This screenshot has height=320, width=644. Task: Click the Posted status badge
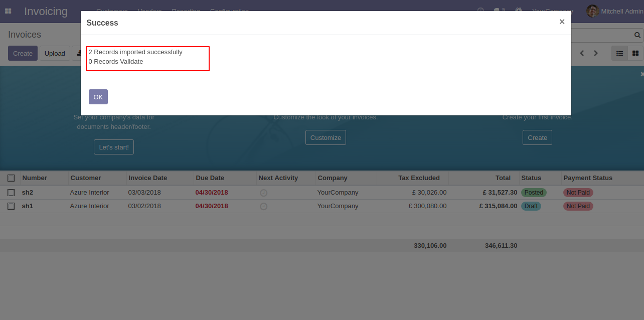[x=534, y=193]
